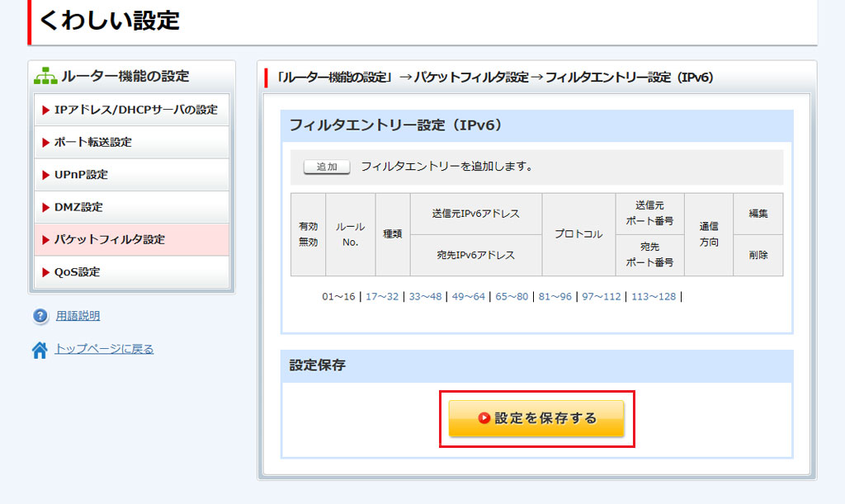Click the 送信元IPv6アドレス column header

476,214
